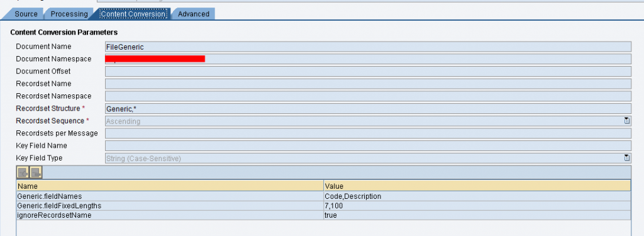Open the Advanced tab
This screenshot has height=236, width=644.
point(194,14)
